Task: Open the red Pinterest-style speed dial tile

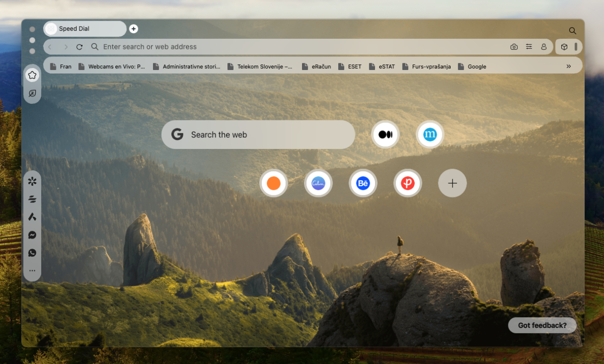Action: (x=408, y=183)
